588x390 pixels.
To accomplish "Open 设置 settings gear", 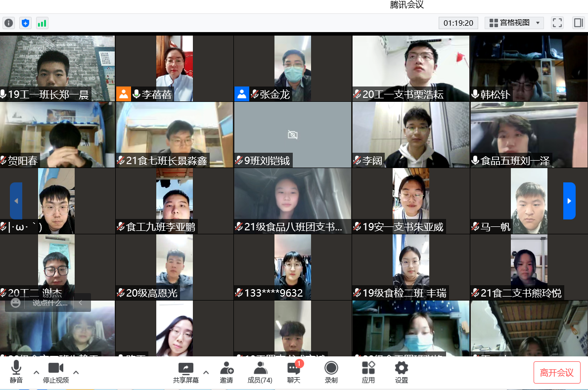I will [x=402, y=372].
